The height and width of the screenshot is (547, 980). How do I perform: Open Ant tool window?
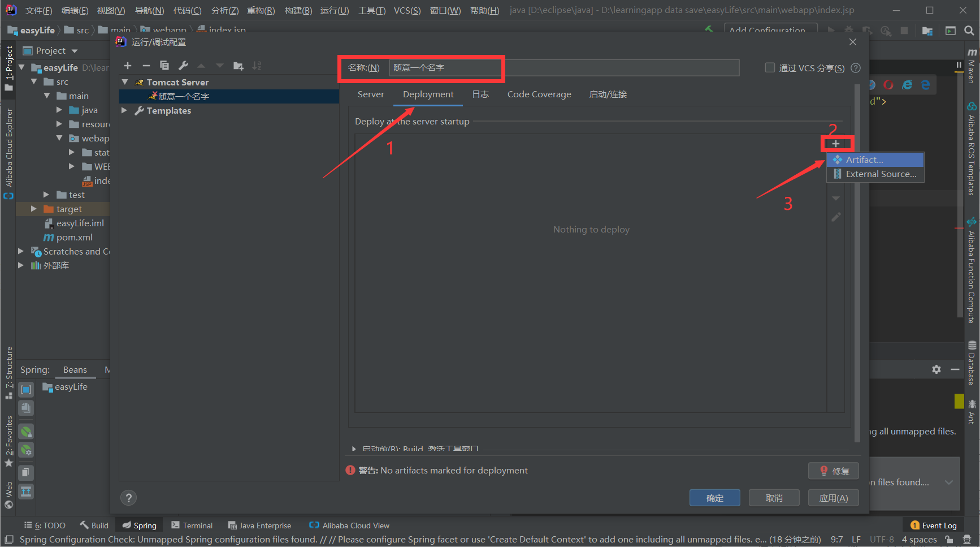tap(972, 412)
